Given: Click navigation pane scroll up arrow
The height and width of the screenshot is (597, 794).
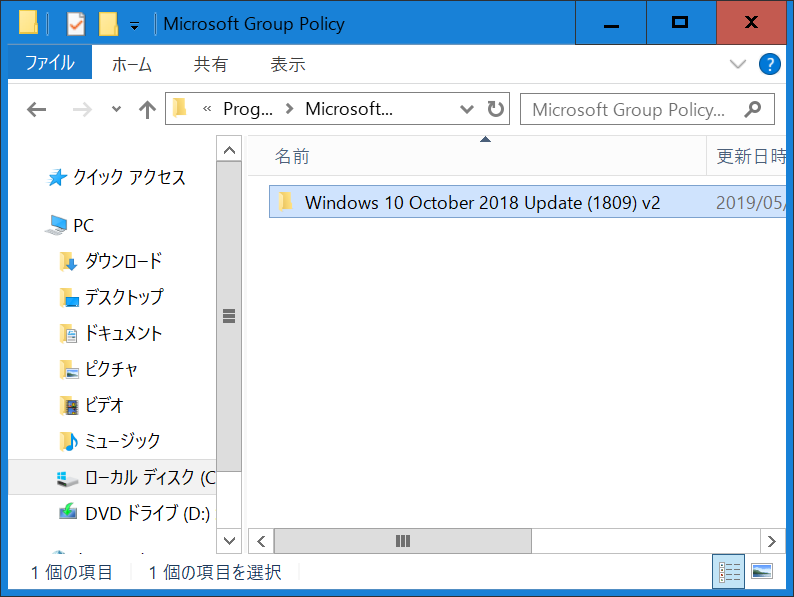Looking at the screenshot, I should [x=229, y=149].
